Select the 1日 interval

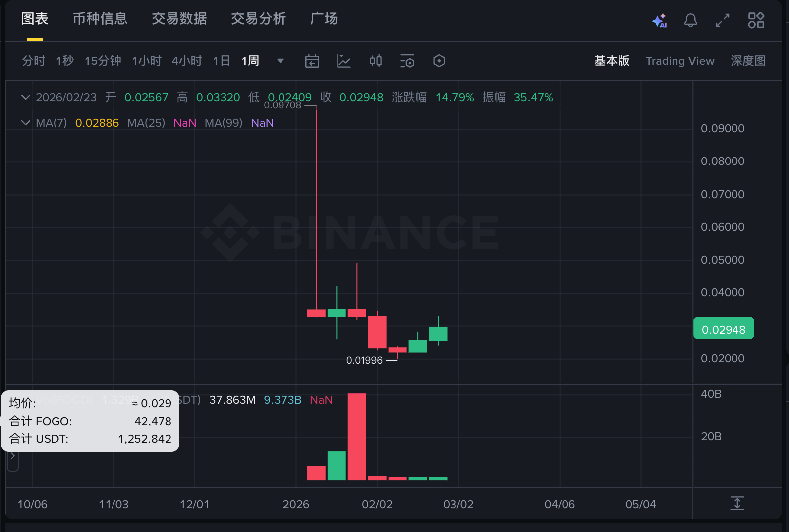(x=222, y=61)
